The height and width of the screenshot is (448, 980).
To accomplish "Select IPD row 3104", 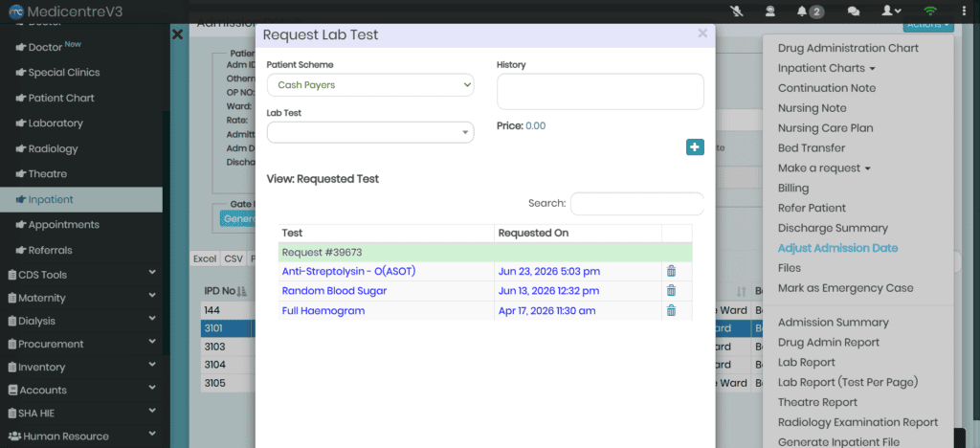I will 214,365.
